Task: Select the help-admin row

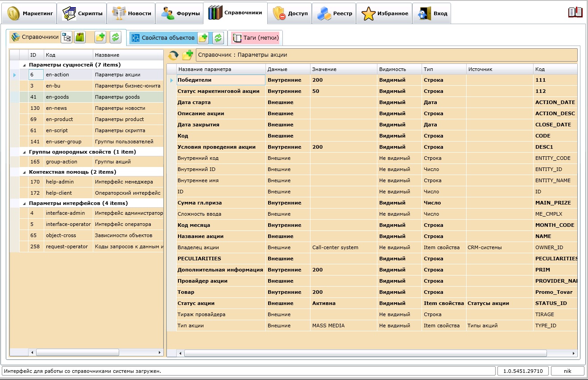Action: coord(87,182)
